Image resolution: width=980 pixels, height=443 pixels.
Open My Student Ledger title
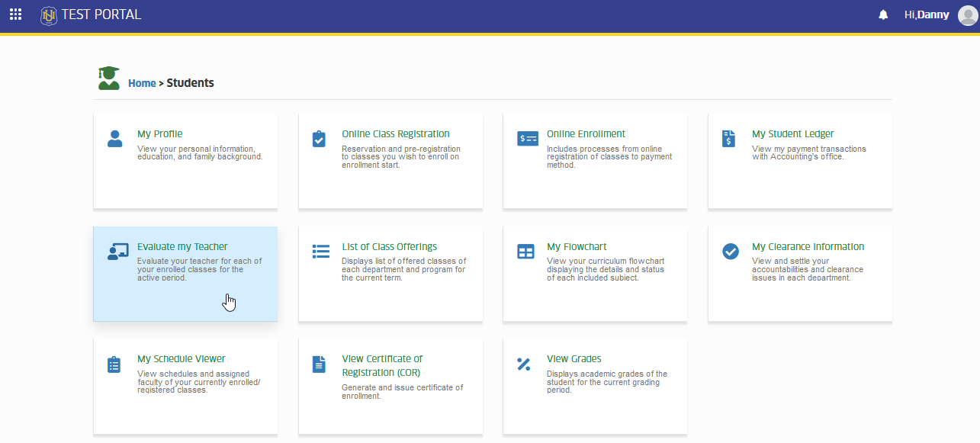[x=793, y=134]
